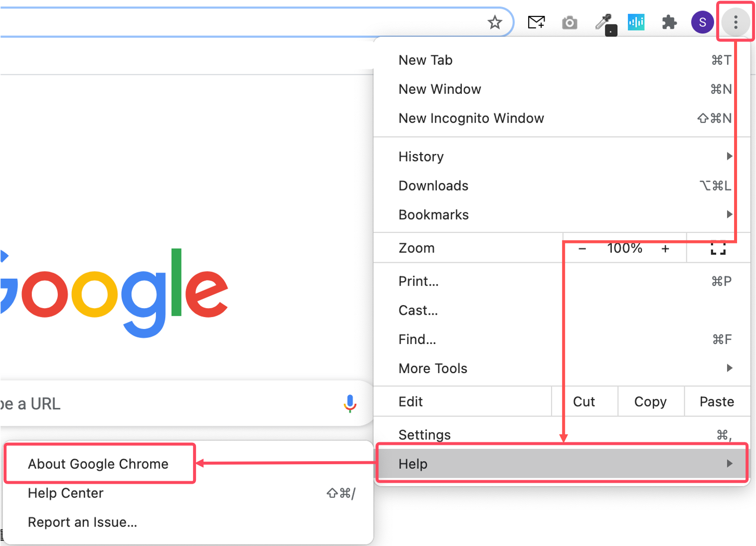Click the three-dot Chrome menu button
This screenshot has height=546, width=756.
[736, 22]
